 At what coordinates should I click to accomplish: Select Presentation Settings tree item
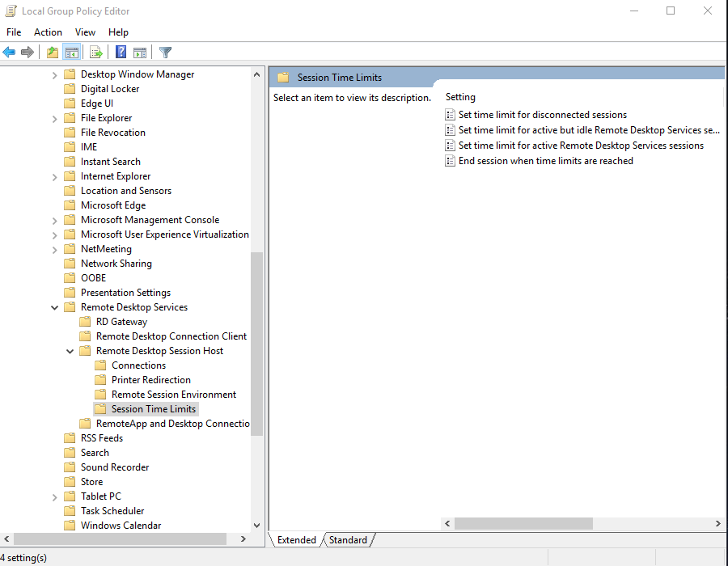tap(125, 292)
